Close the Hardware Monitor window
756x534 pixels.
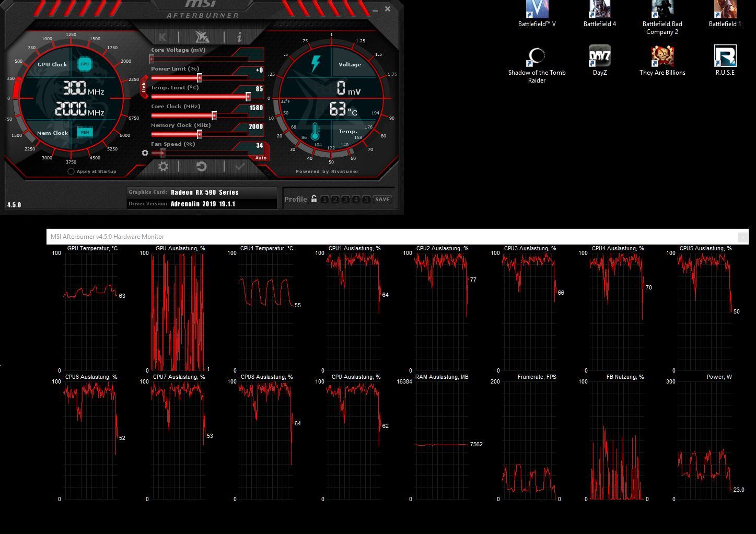[742, 237]
